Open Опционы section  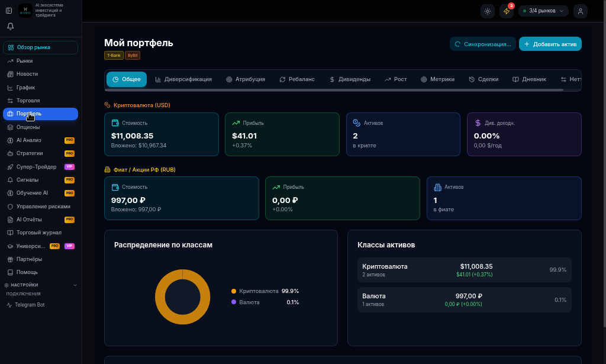click(41, 127)
